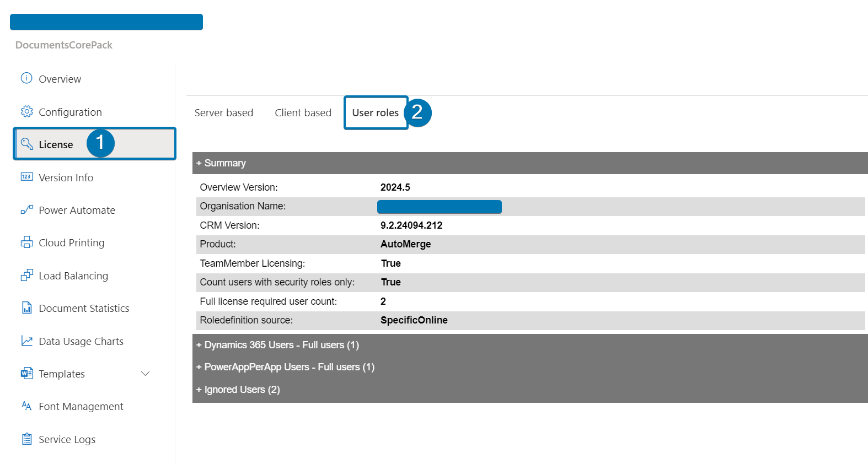Switch to the Client based tab

[303, 113]
